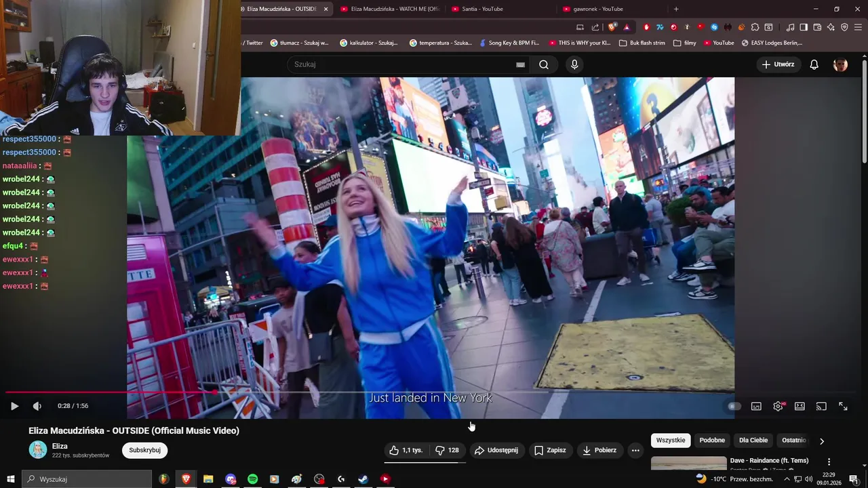This screenshot has height=488, width=868.
Task: Select the Dla Ciebie filter chip
Action: (x=753, y=440)
